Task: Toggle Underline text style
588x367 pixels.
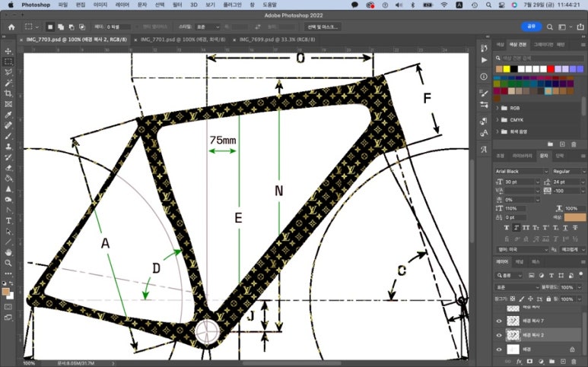Action: click(565, 228)
